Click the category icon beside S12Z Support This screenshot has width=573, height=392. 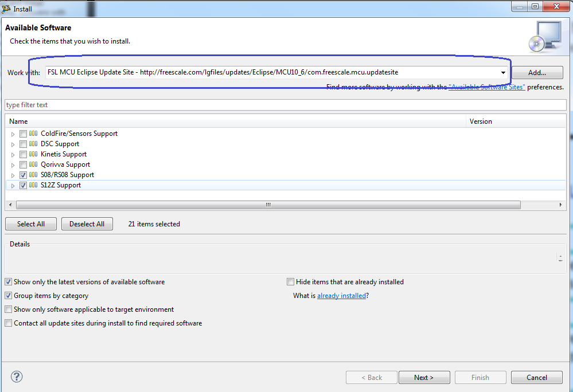click(x=33, y=185)
